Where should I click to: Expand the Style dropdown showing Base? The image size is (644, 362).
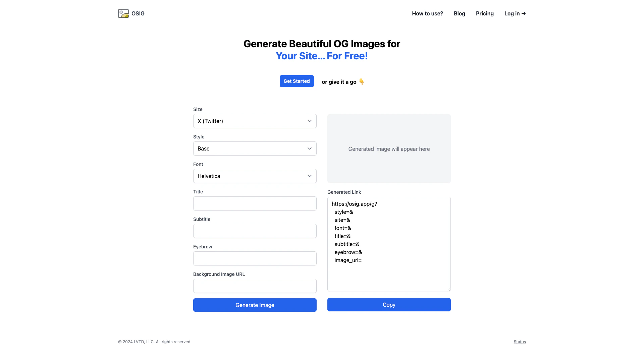pos(255,148)
